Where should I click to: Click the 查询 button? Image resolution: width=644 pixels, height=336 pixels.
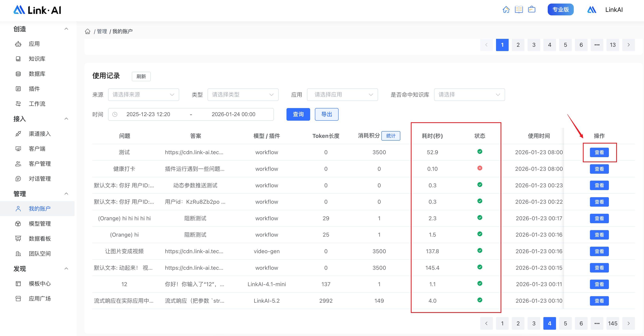click(x=298, y=114)
